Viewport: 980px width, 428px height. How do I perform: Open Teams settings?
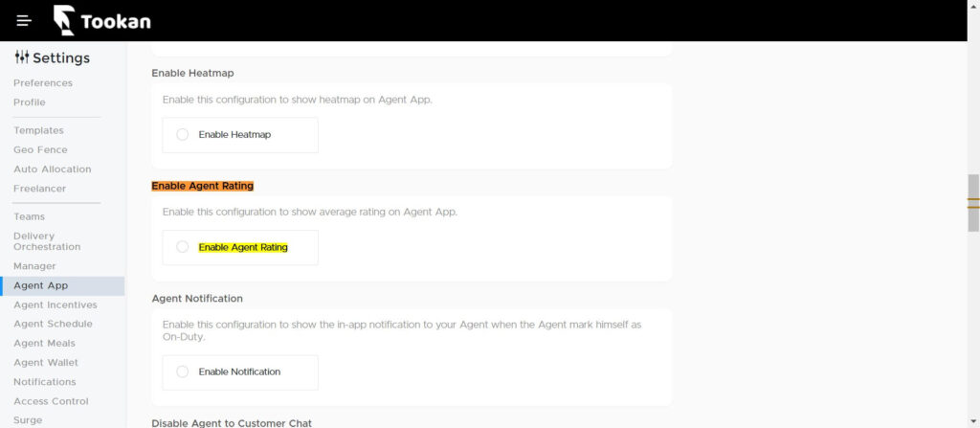coord(30,217)
